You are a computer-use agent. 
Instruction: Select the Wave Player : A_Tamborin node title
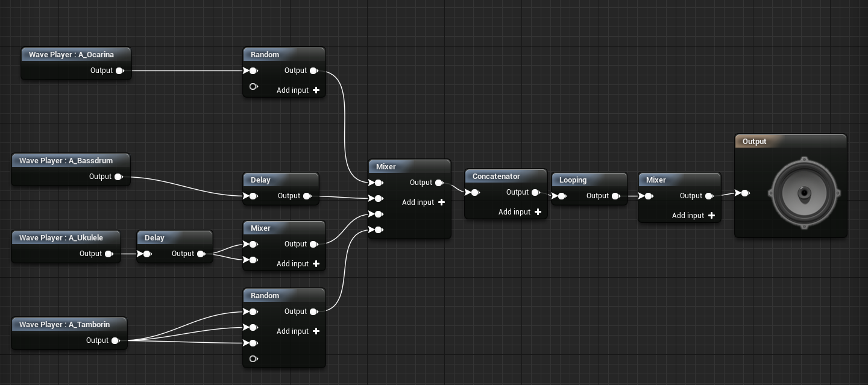(x=64, y=325)
